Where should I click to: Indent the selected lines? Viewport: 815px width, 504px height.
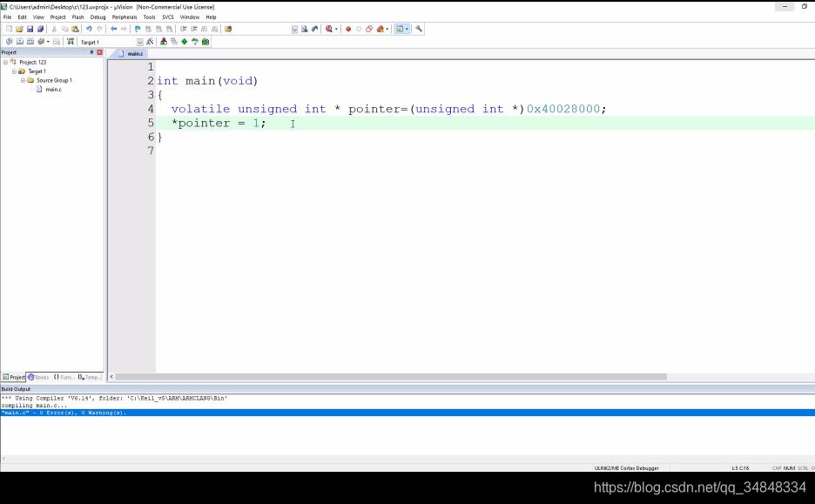click(183, 29)
